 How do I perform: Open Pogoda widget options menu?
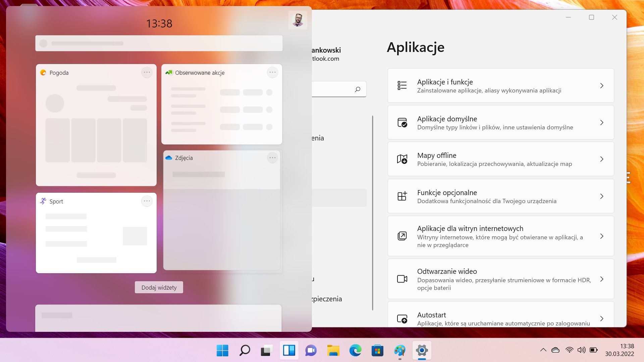point(147,72)
